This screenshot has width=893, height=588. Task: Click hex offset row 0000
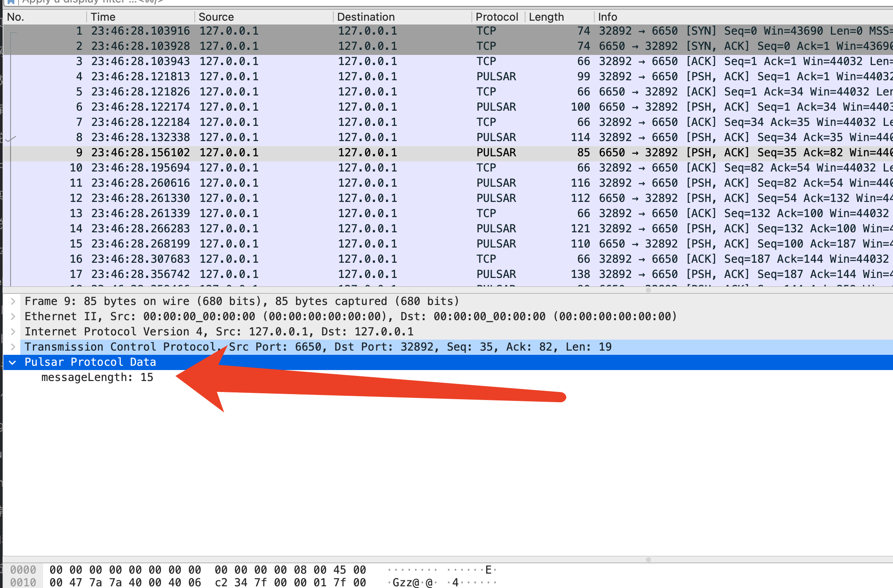tap(23, 570)
